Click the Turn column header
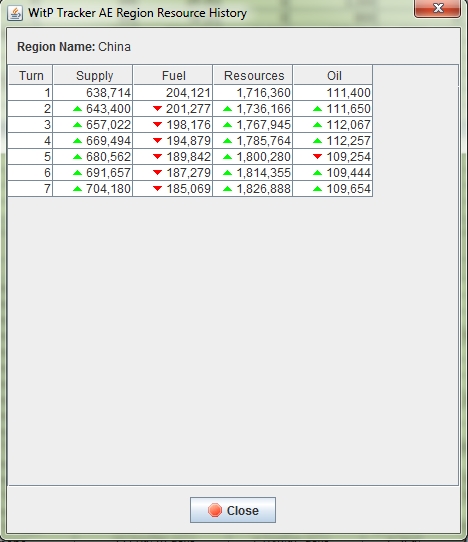Screen dimensions: 468x542 30,75
